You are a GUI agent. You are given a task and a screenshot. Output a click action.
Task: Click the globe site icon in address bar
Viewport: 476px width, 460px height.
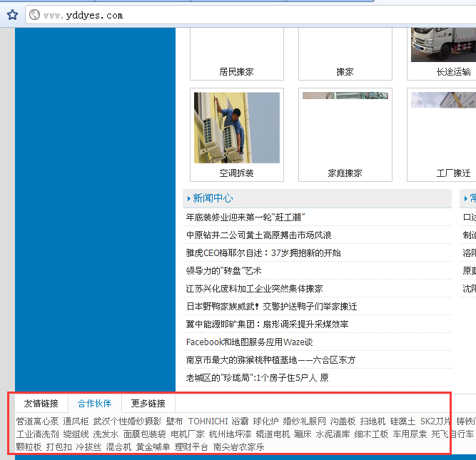34,14
